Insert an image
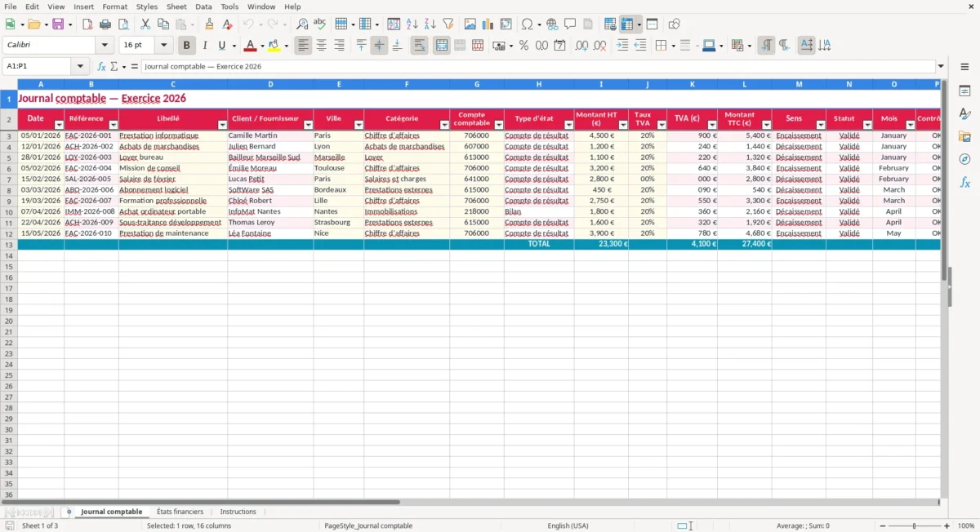980x532 pixels. tap(470, 24)
